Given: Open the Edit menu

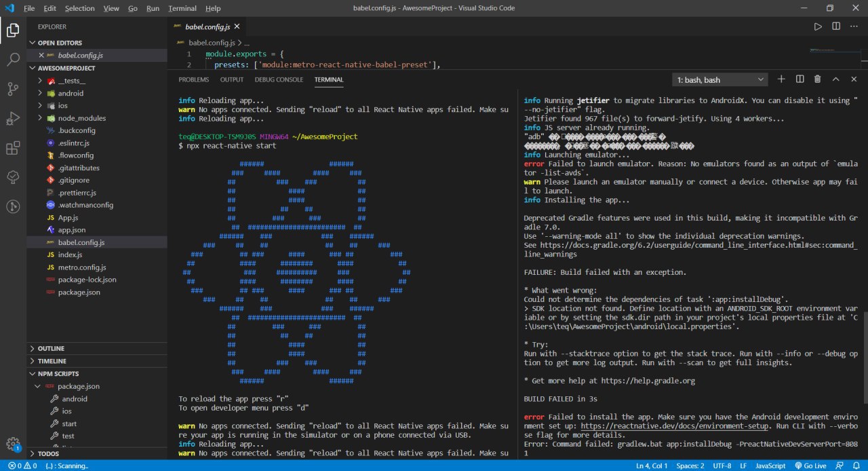Looking at the screenshot, I should coord(50,8).
